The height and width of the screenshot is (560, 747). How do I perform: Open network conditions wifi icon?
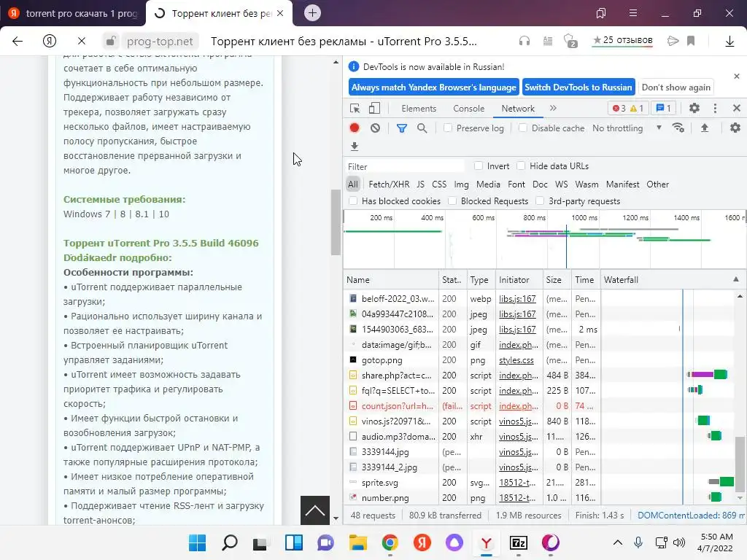(678, 128)
